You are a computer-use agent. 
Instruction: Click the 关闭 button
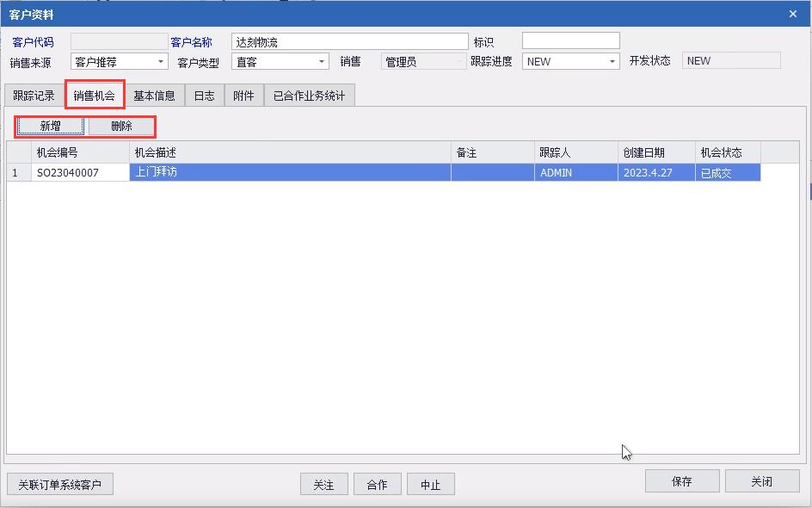pos(762,481)
